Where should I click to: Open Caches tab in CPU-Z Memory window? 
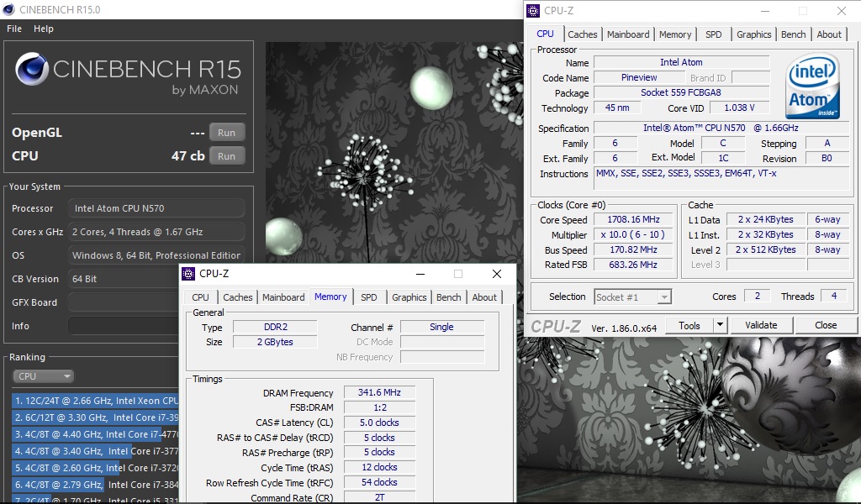click(238, 297)
